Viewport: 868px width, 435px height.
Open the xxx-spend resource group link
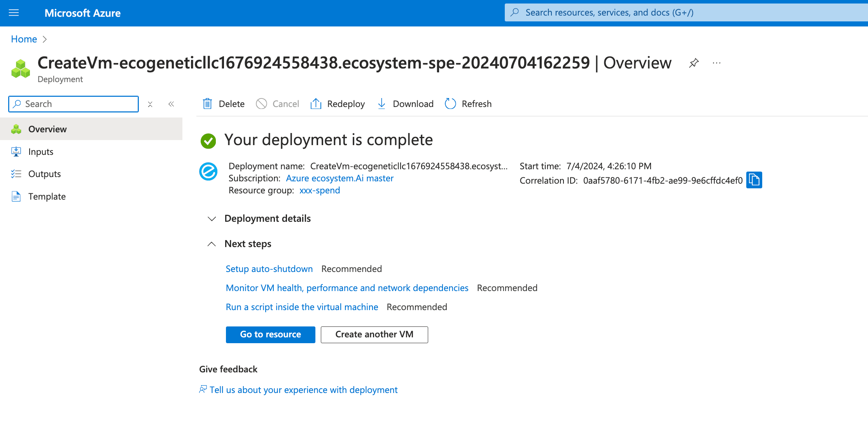click(320, 190)
